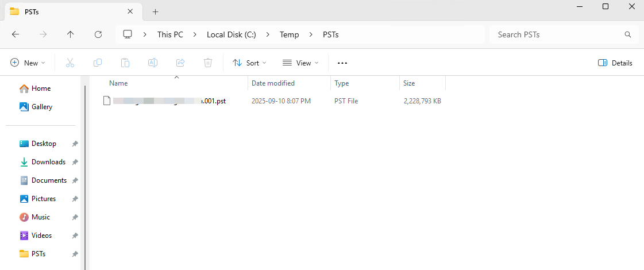Click the Delete trash can icon
644x270 pixels.
pos(208,63)
